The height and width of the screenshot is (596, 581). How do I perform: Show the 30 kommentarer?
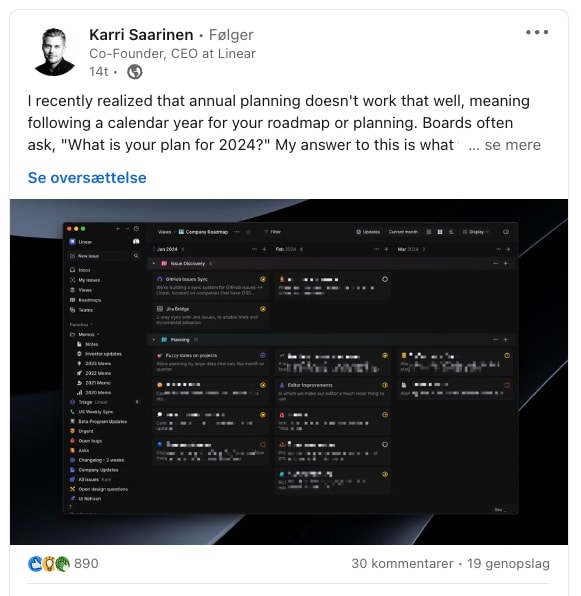click(402, 563)
